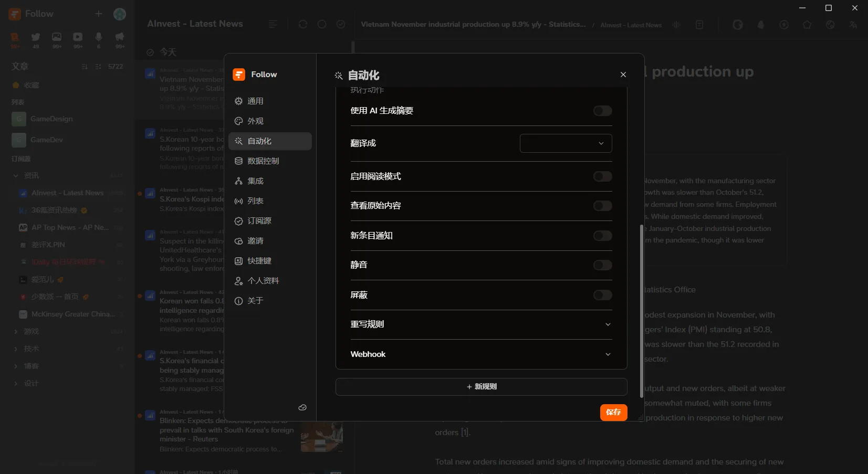Open the Blinken article thumbnail image
Screen dimensions: 868x474
pos(321,437)
